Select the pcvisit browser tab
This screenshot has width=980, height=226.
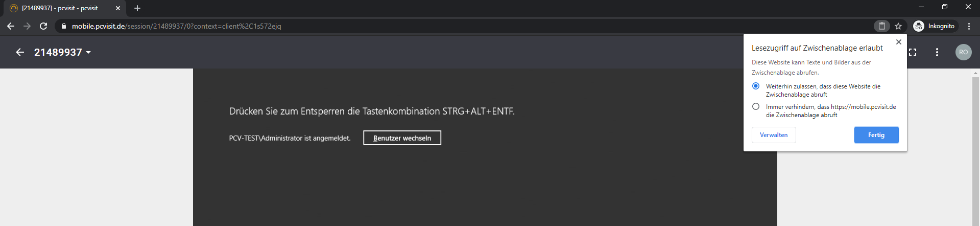pyautogui.click(x=61, y=8)
